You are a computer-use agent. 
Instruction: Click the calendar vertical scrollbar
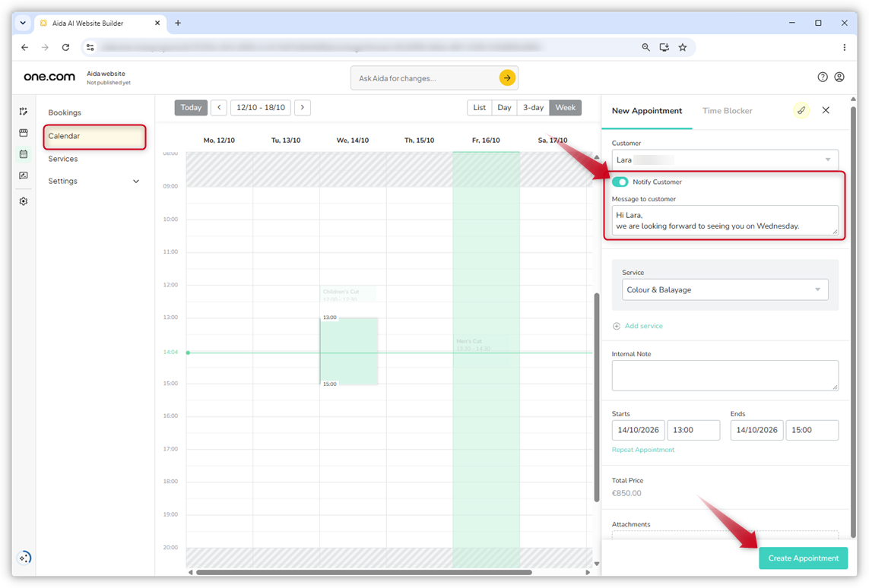(597, 397)
